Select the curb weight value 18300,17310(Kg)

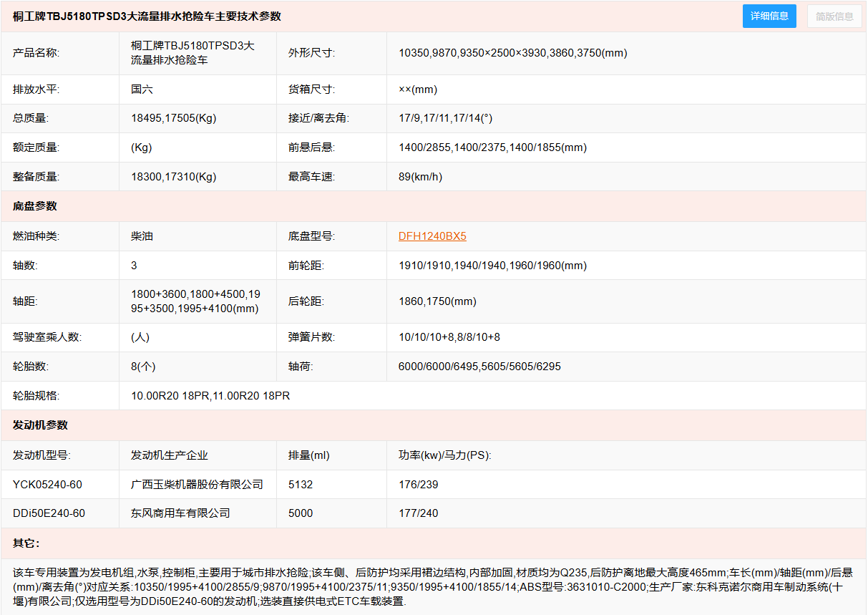point(173,177)
